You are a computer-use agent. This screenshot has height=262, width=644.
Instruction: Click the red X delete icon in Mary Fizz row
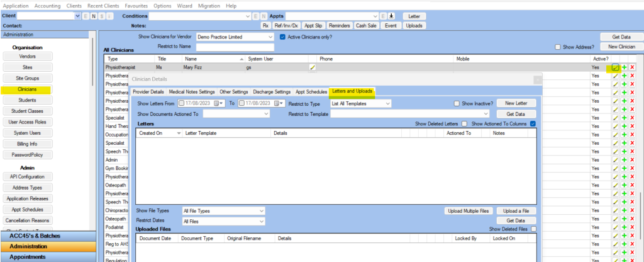coord(633,67)
